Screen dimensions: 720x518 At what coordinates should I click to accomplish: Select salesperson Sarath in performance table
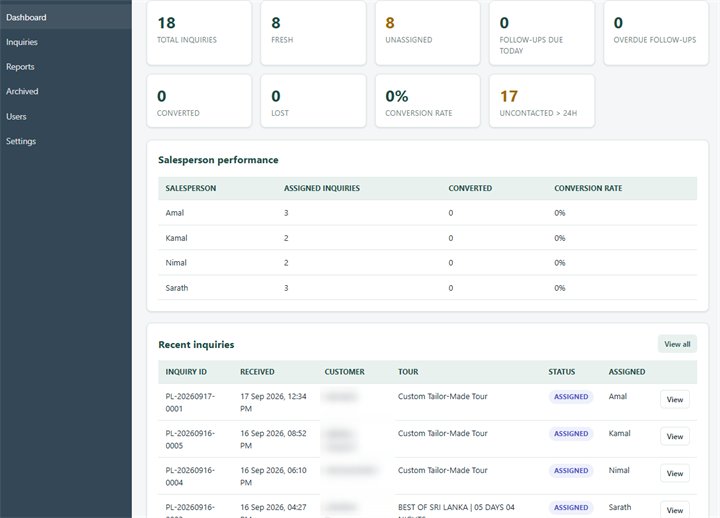[177, 288]
